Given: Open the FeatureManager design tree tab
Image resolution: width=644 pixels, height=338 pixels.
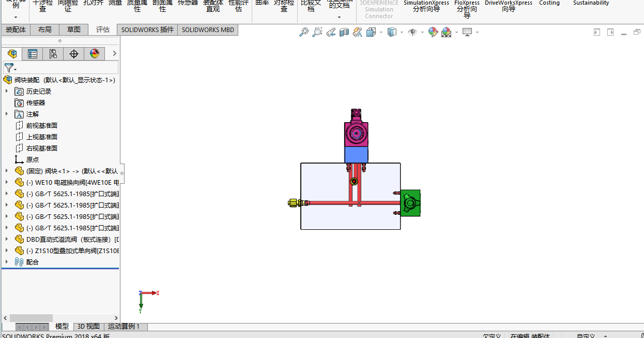Looking at the screenshot, I should click(x=12, y=54).
